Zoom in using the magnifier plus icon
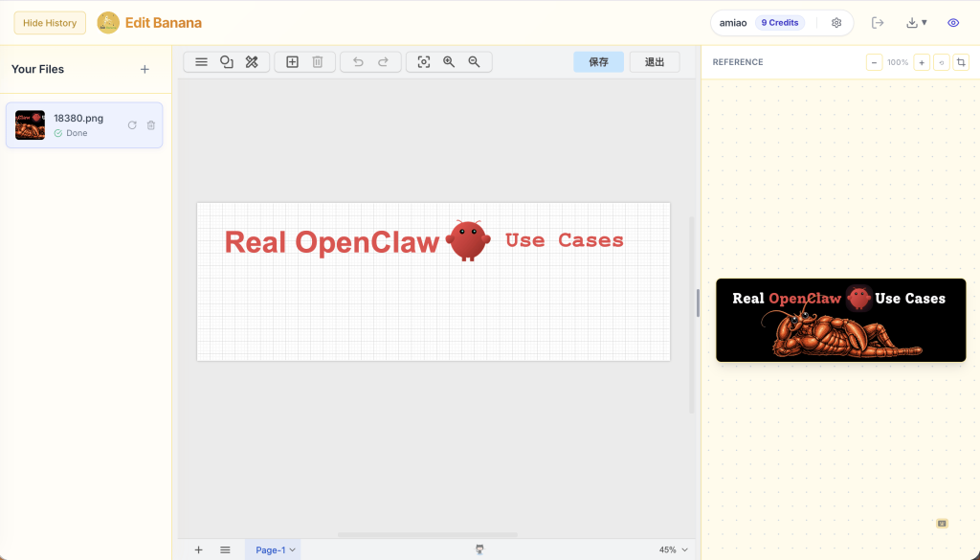The width and height of the screenshot is (980, 560). click(x=449, y=62)
